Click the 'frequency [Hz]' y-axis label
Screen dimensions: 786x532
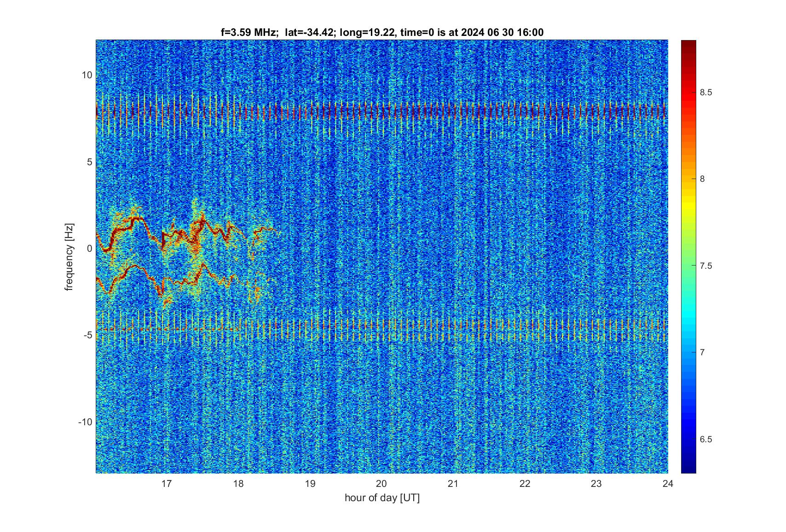[69, 256]
